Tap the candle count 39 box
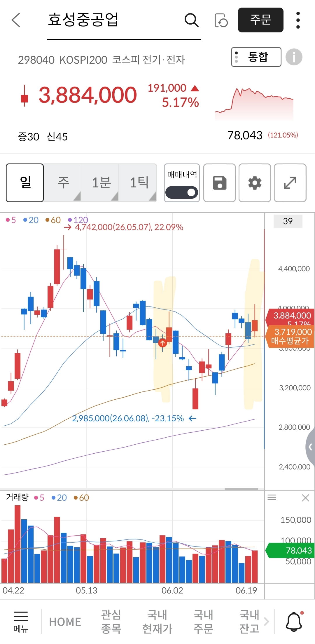This screenshot has height=644, width=315. pos(288,221)
